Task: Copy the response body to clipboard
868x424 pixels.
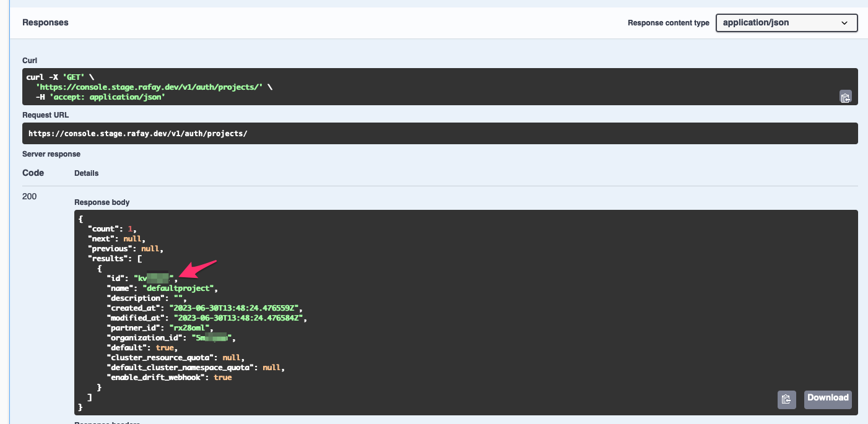Action: click(786, 399)
